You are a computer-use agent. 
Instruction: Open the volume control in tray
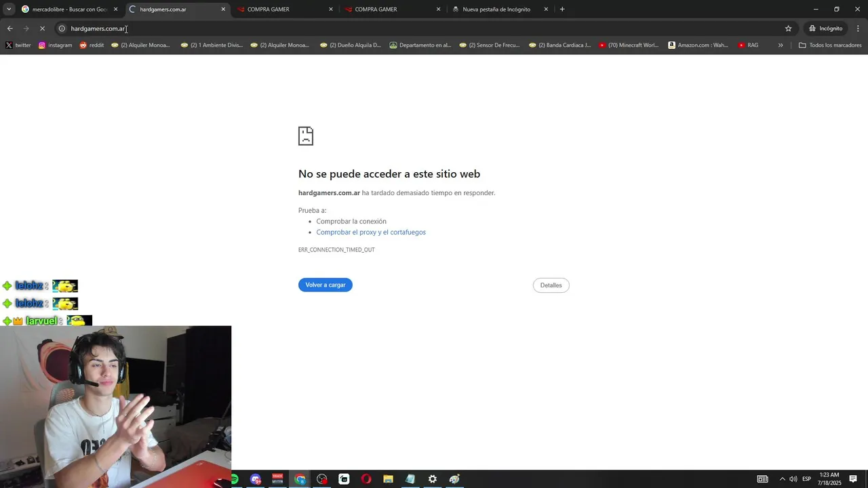(x=793, y=479)
